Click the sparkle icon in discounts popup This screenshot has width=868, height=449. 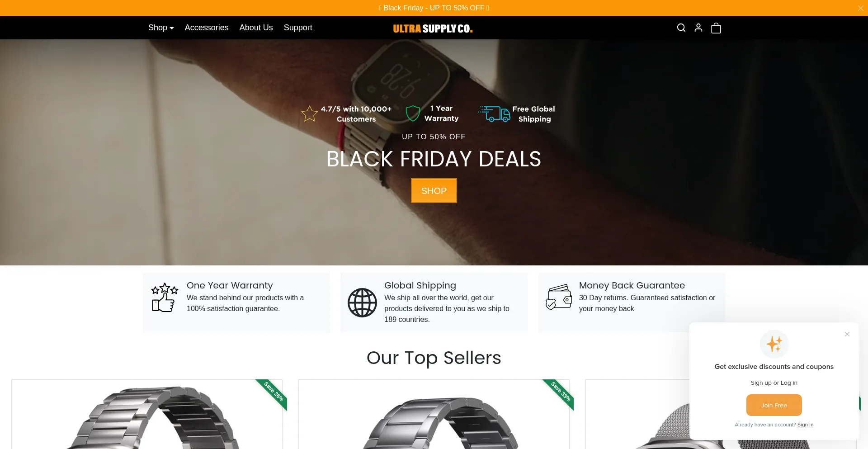pyautogui.click(x=774, y=344)
